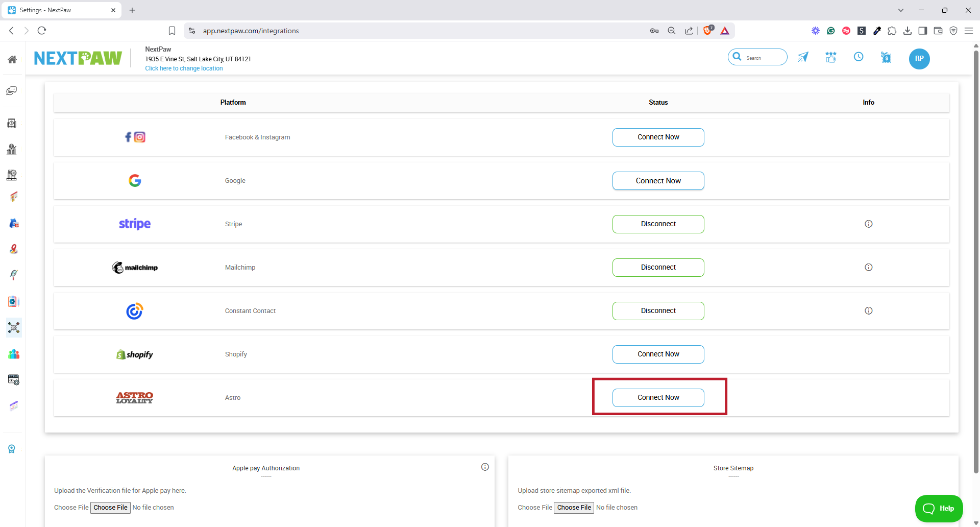Screen dimensions: 980x527
Task: Open the integrations network icon in the sidebar
Action: [14, 327]
